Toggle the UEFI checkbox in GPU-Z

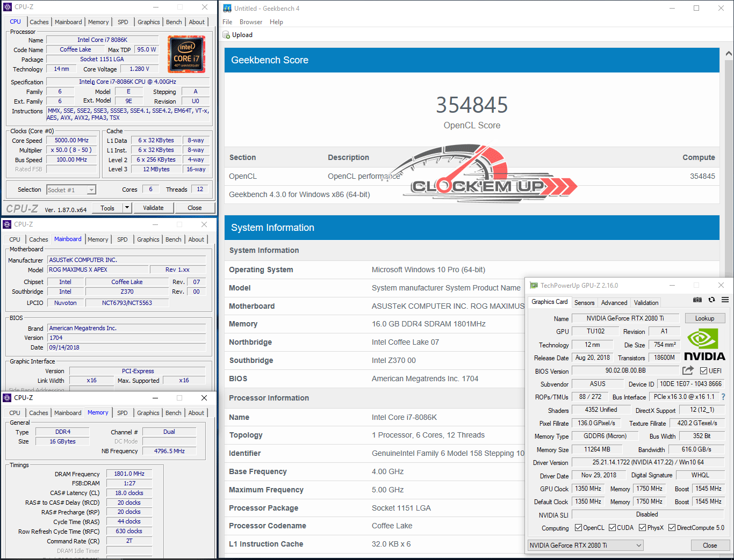[x=703, y=371]
